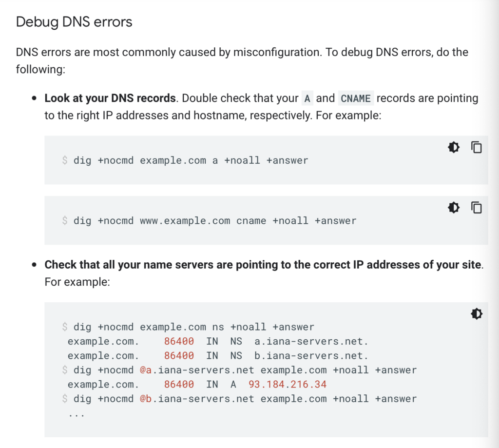This screenshot has width=499, height=448.
Task: Click the 'dig +nocmd example.com ns' command line
Action: coord(194,327)
